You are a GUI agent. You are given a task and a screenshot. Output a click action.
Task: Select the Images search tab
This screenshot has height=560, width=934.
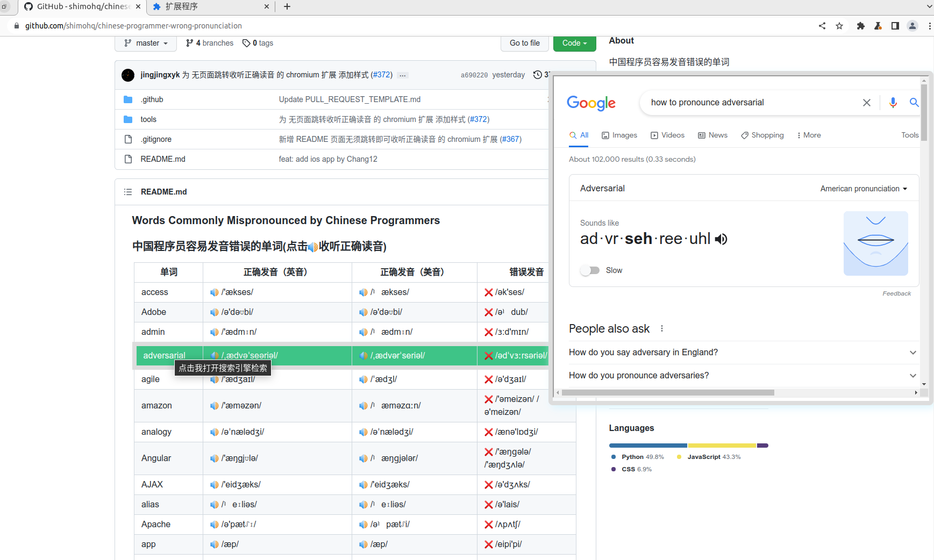click(619, 135)
